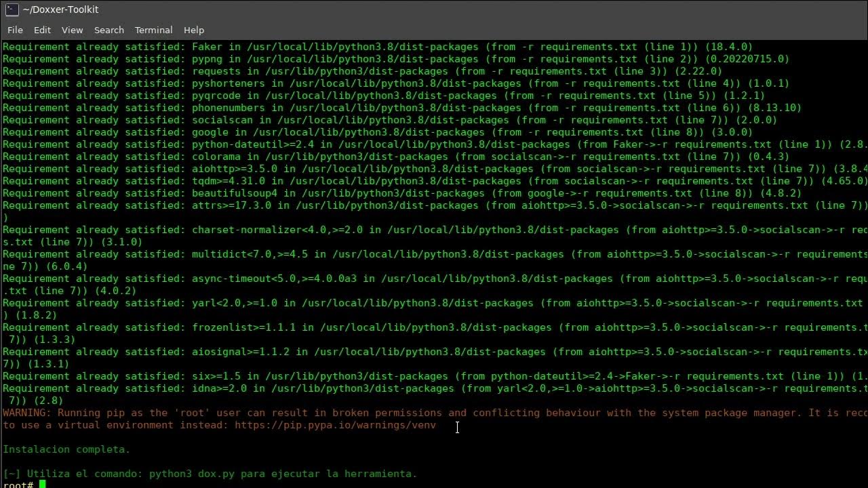
Task: Open the File menu
Action: click(x=15, y=30)
